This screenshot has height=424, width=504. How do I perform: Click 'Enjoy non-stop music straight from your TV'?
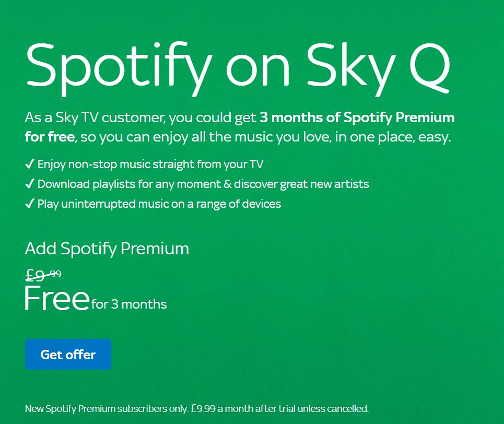coord(150,164)
